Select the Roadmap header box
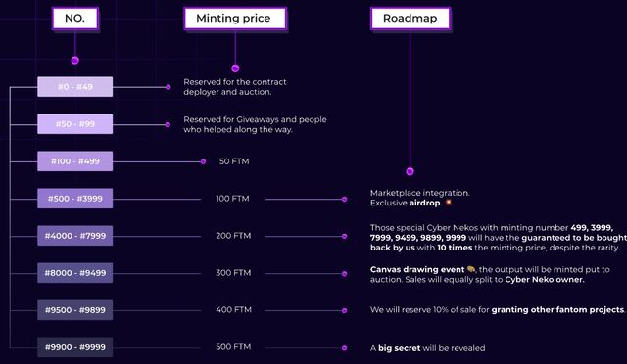This screenshot has height=364, width=627. pyautogui.click(x=410, y=19)
